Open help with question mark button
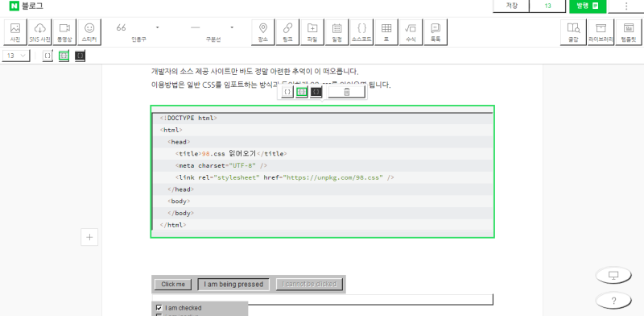The height and width of the screenshot is (316, 644). (613, 301)
